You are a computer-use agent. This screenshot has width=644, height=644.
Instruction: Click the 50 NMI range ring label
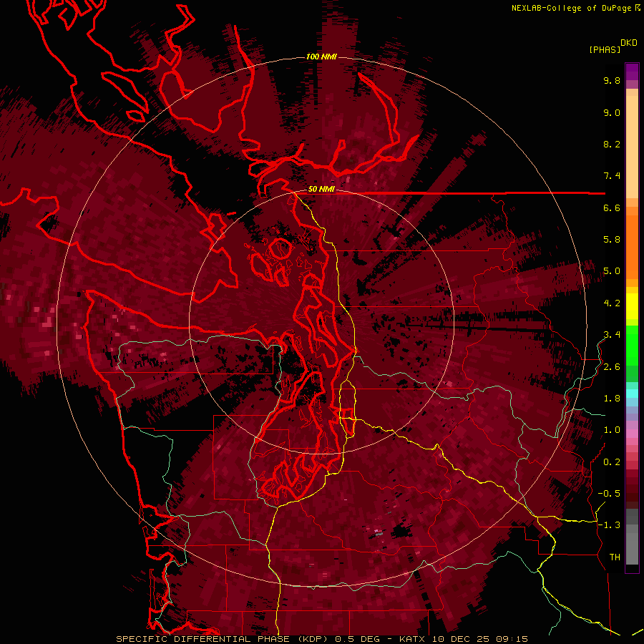(321, 190)
